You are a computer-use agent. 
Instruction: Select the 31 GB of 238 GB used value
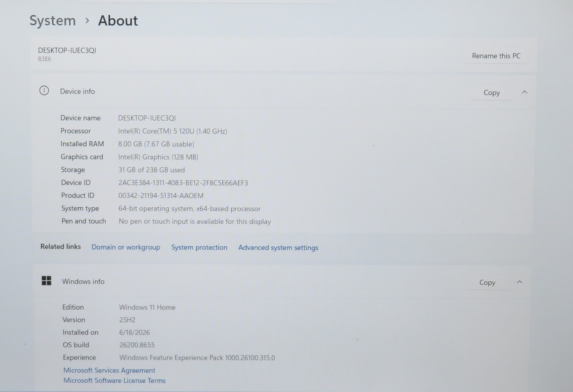(151, 170)
